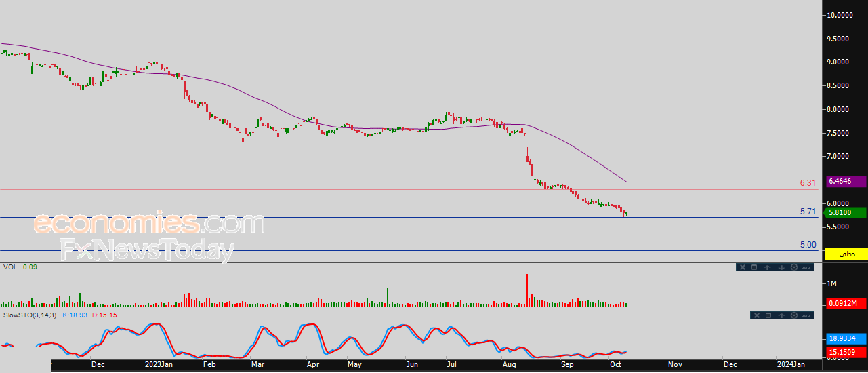Move the VOL panel down
Image resolution: width=868 pixels, height=373 pixels.
coord(781,267)
